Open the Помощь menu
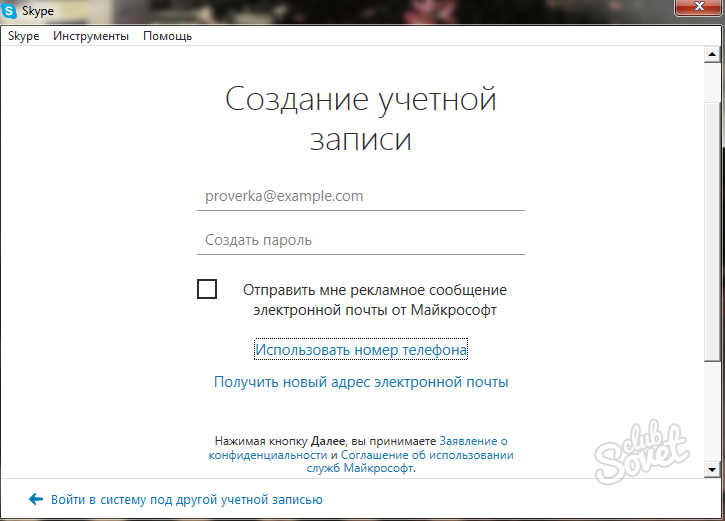Viewport: 725px width, 521px height. pyautogui.click(x=167, y=36)
